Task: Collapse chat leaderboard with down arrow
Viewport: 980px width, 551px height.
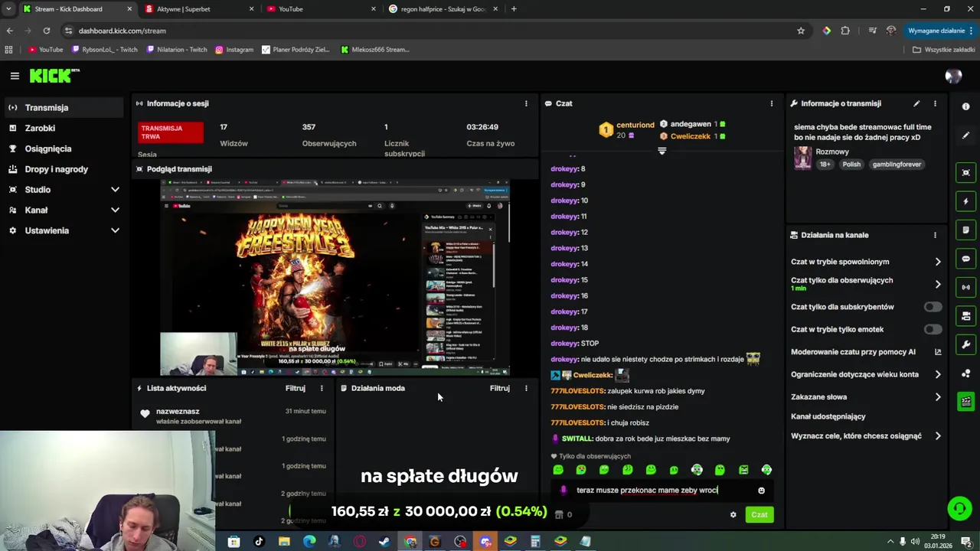Action: click(x=662, y=151)
